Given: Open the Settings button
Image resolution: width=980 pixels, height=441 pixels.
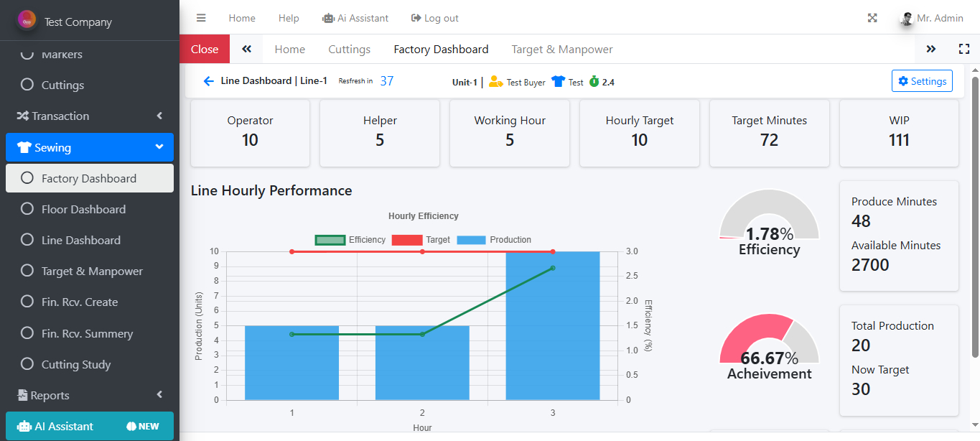Looking at the screenshot, I should point(922,81).
